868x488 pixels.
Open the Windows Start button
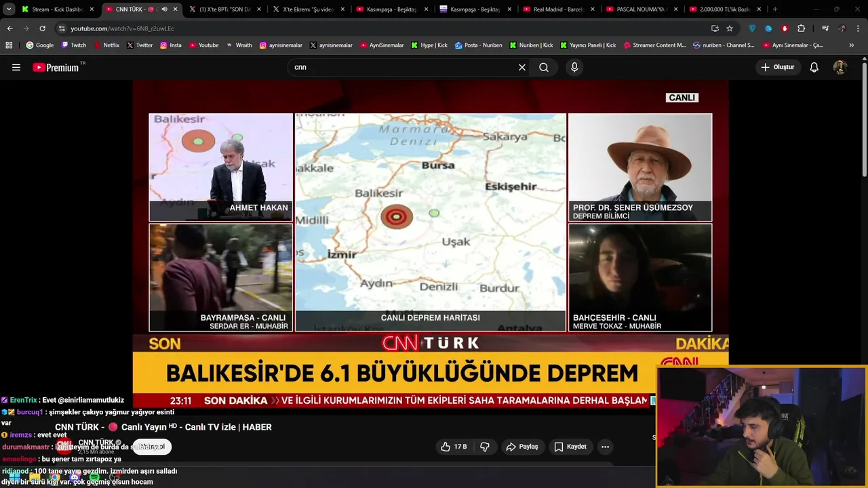(x=15, y=477)
